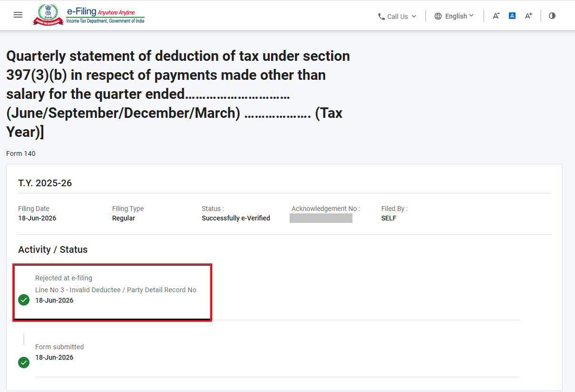Click the globe language icon
This screenshot has width=575, height=392.
[x=438, y=16]
